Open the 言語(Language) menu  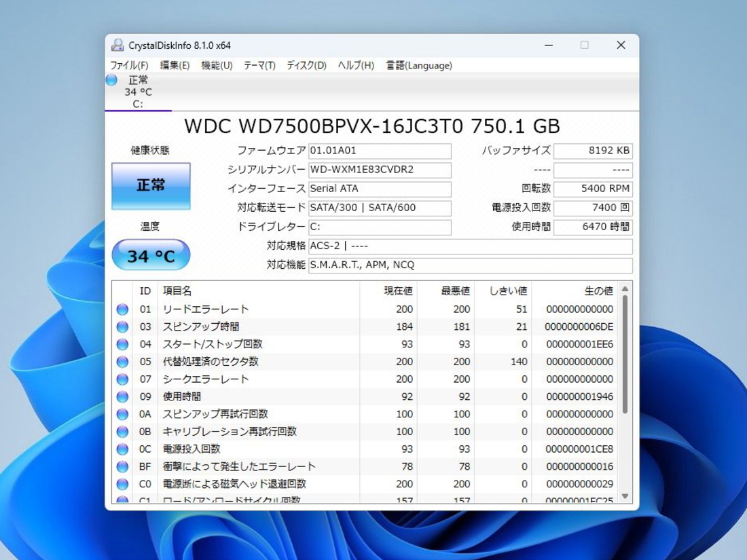pyautogui.click(x=419, y=65)
